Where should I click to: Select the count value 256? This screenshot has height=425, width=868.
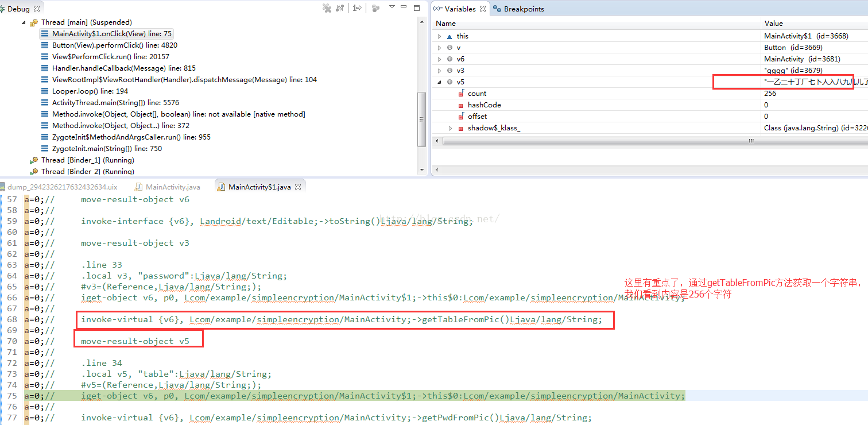tap(770, 94)
